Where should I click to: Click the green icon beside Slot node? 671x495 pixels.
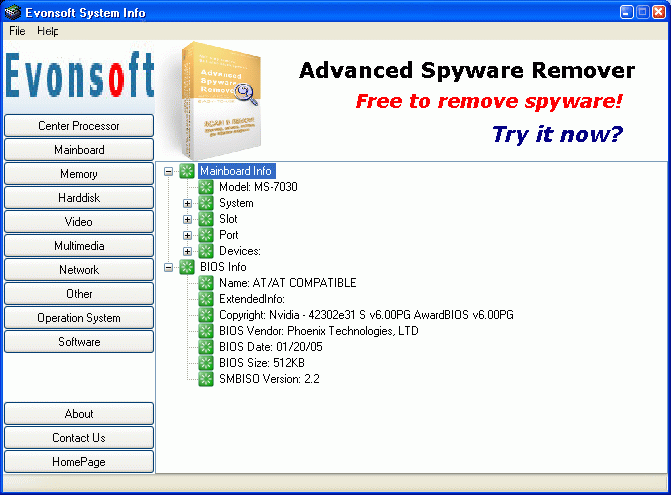(206, 219)
